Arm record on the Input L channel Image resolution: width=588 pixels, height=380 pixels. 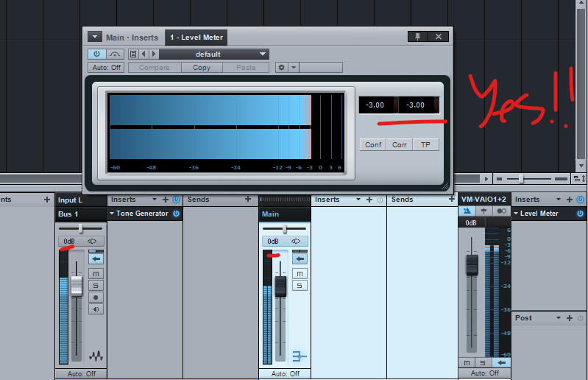coord(96,298)
